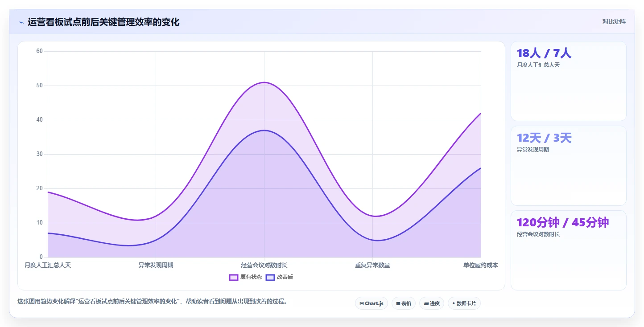
Task: Click the 重复异常数量 x-axis label
Action: (372, 265)
